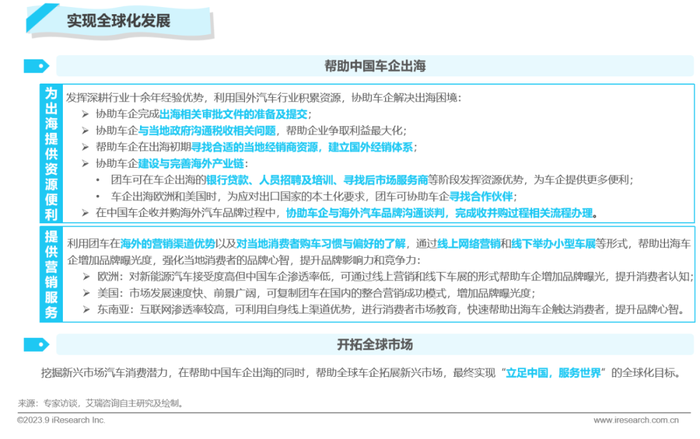Select the vertical label 为出海提供资源便利

click(51, 153)
